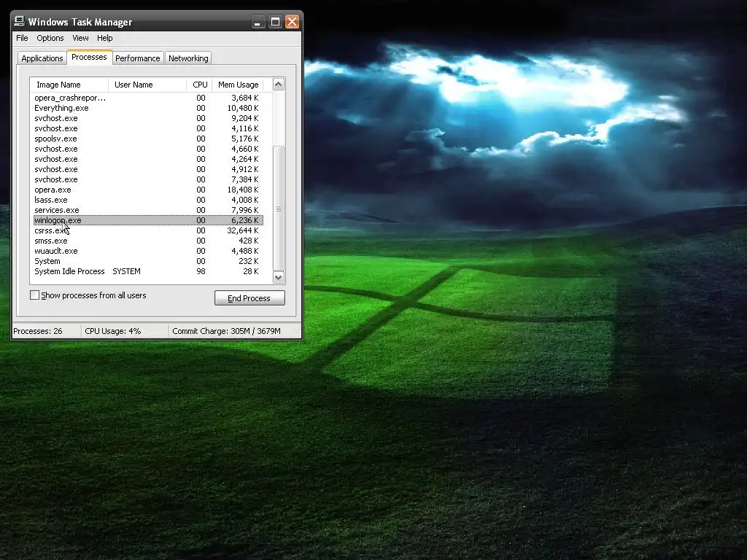The image size is (747, 560).
Task: Click the Commit Charge status entry
Action: (x=226, y=331)
